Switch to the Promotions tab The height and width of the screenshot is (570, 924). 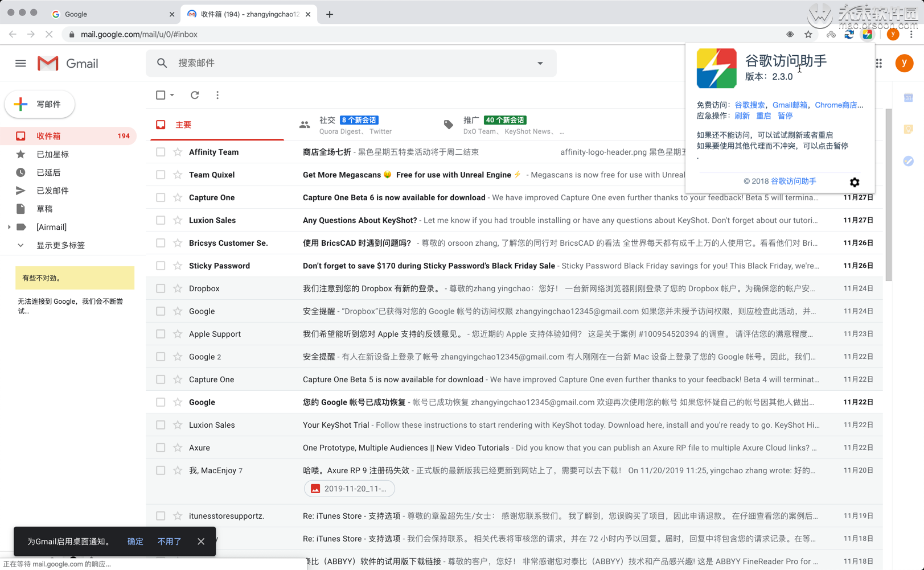504,125
